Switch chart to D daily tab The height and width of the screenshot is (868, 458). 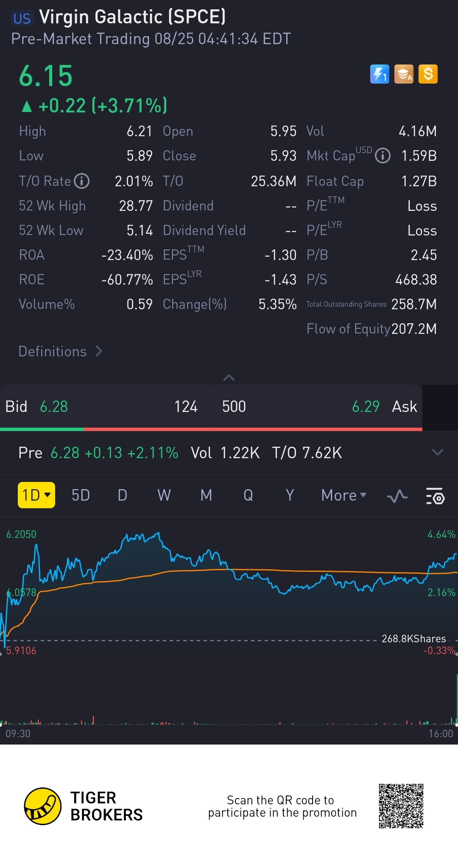pos(122,495)
